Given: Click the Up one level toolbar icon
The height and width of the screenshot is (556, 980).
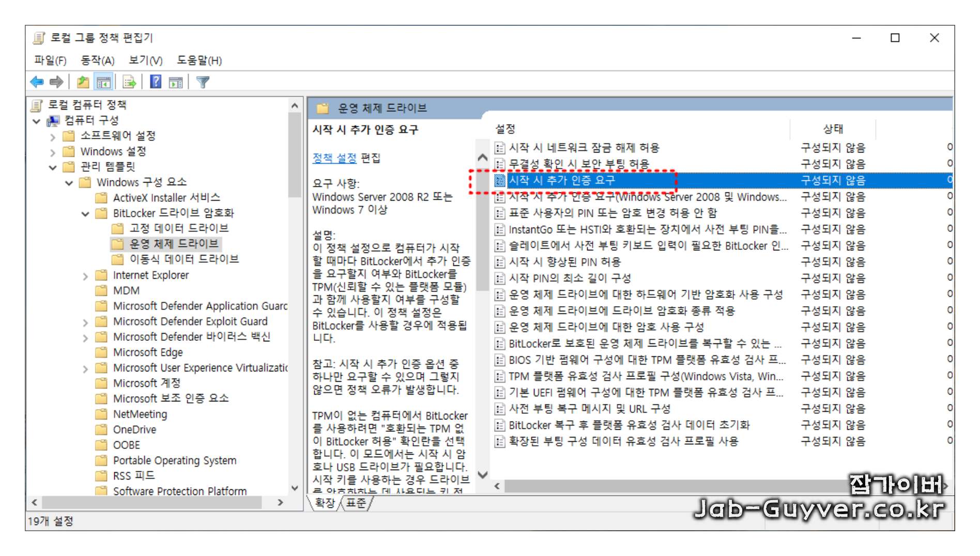Looking at the screenshot, I should tap(83, 81).
